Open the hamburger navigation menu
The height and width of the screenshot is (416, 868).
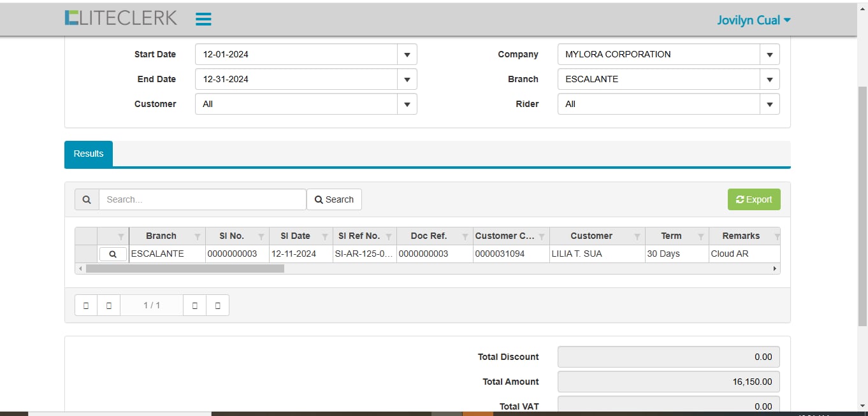coord(203,19)
